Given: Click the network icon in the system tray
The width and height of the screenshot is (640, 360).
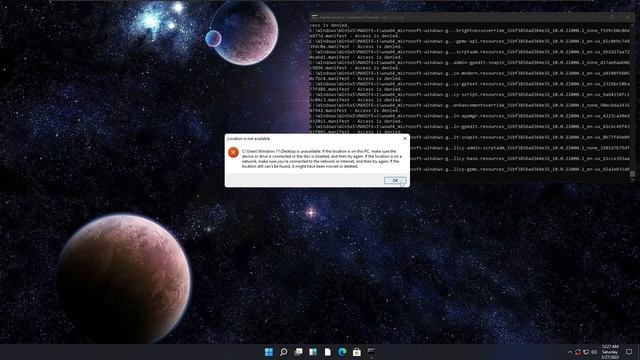Looking at the screenshot, I should [x=586, y=352].
